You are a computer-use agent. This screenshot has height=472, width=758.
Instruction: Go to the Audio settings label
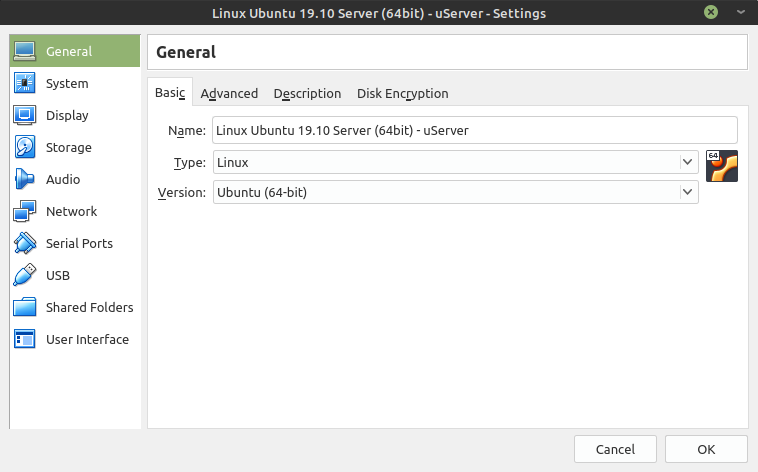point(63,179)
